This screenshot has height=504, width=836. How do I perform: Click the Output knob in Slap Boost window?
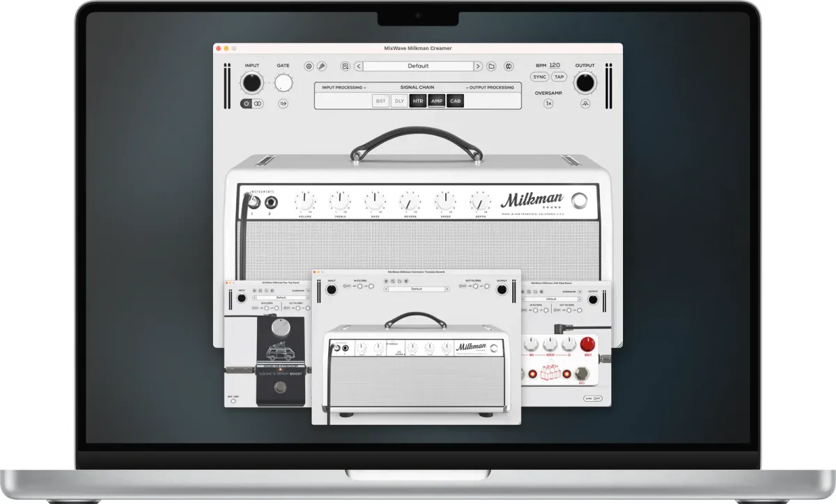[593, 299]
